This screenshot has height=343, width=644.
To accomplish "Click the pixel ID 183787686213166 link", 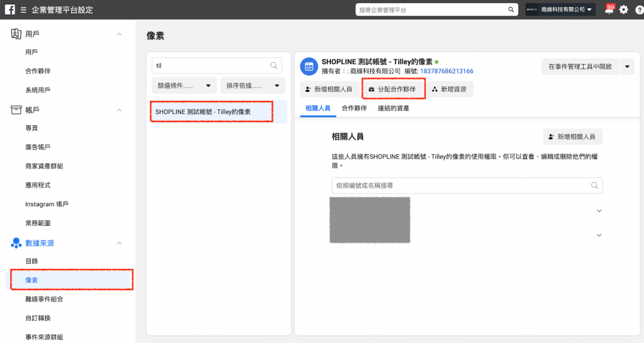I will point(447,72).
